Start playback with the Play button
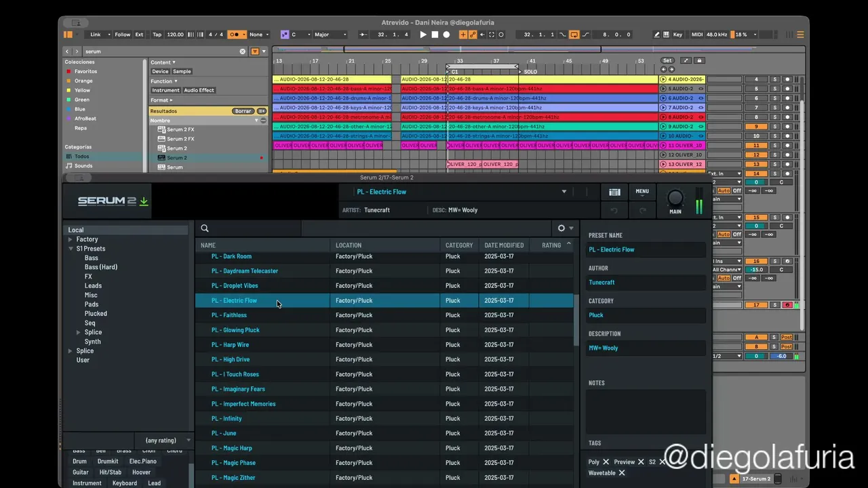 tap(423, 35)
